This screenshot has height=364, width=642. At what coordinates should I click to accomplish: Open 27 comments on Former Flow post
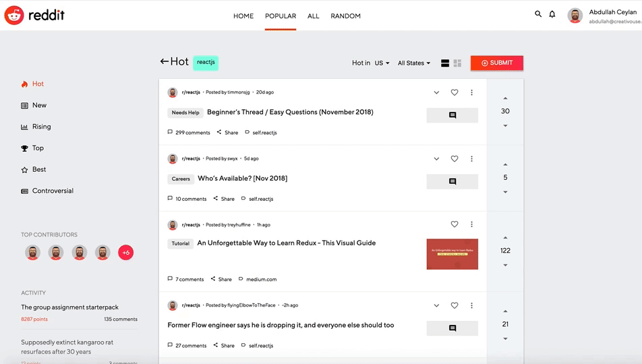coord(187,346)
